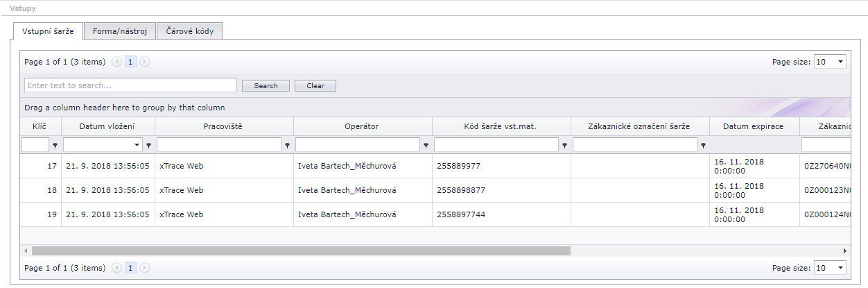The height and width of the screenshot is (288, 868).
Task: Switch to Forma/nástroj tab
Action: [x=120, y=31]
